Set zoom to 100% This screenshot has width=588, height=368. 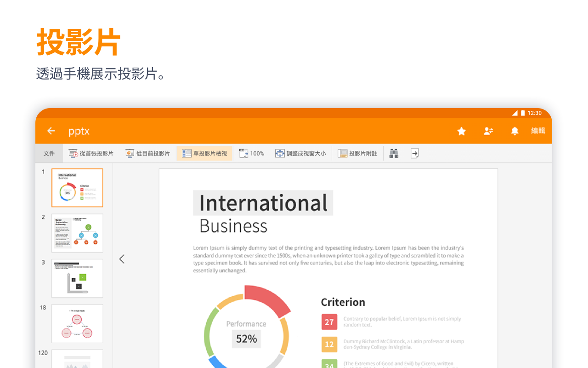pyautogui.click(x=252, y=154)
